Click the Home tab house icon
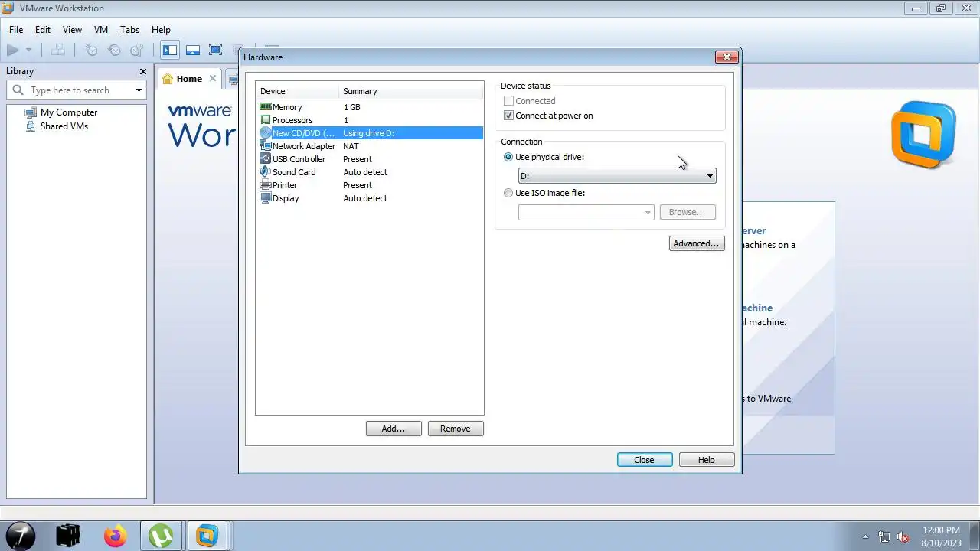The image size is (980, 551). (x=168, y=79)
